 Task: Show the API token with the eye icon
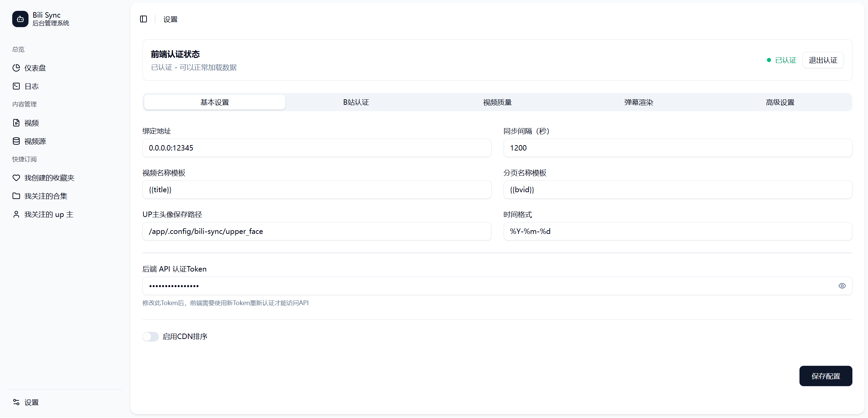tap(842, 286)
